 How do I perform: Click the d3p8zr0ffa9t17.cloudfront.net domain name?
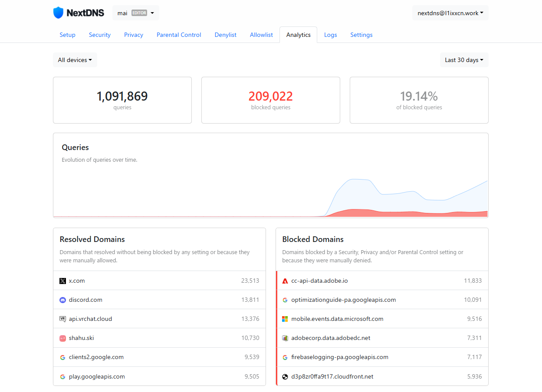click(x=332, y=377)
